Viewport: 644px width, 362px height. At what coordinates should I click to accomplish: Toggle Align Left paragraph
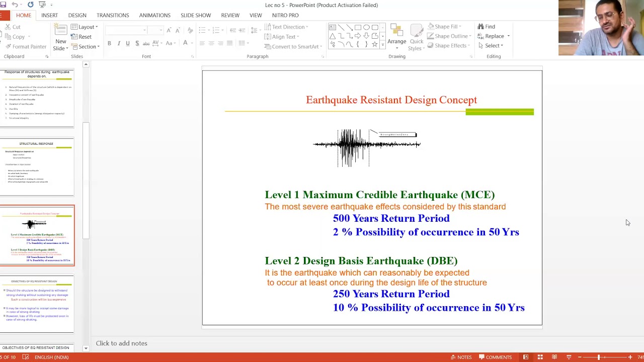tap(202, 43)
